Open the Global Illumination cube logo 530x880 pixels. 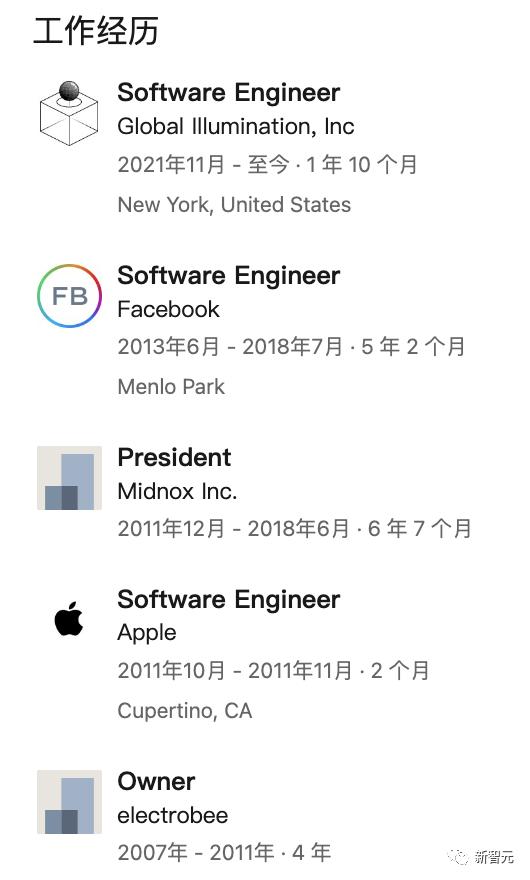(69, 113)
